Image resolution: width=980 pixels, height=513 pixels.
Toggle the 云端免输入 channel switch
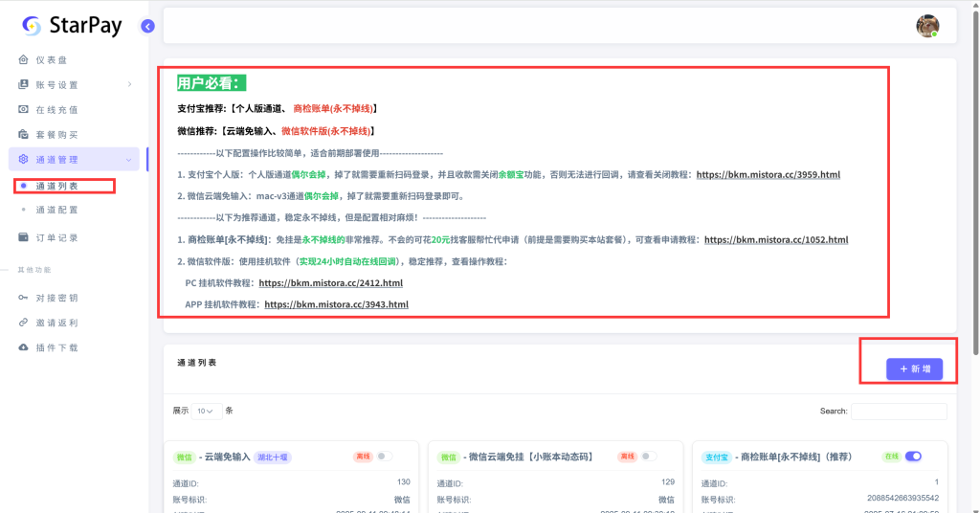[x=385, y=457]
